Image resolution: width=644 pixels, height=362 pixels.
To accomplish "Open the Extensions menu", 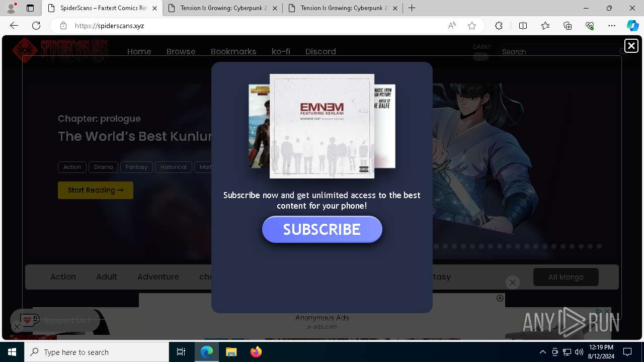I will pyautogui.click(x=499, y=26).
